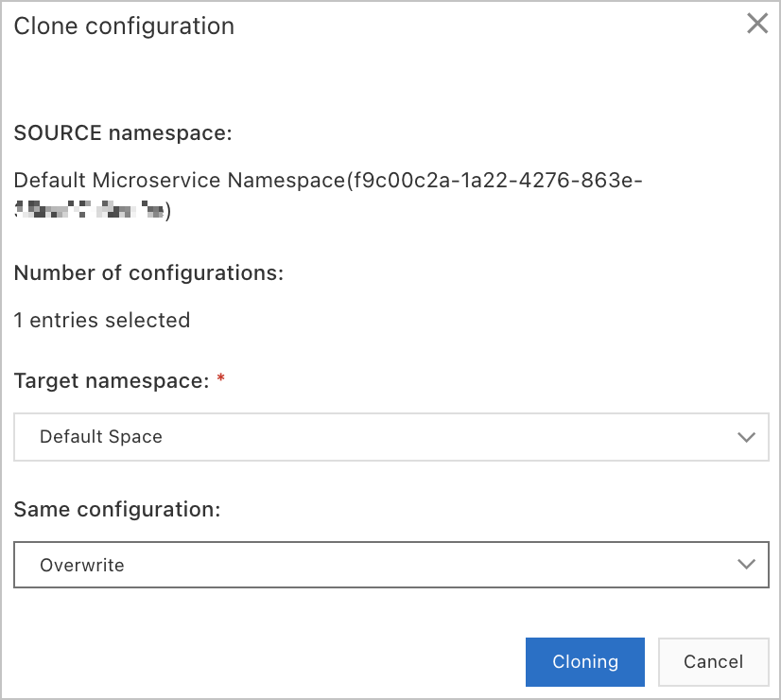This screenshot has height=700, width=781.
Task: Select the Default Space value text
Action: pyautogui.click(x=101, y=437)
